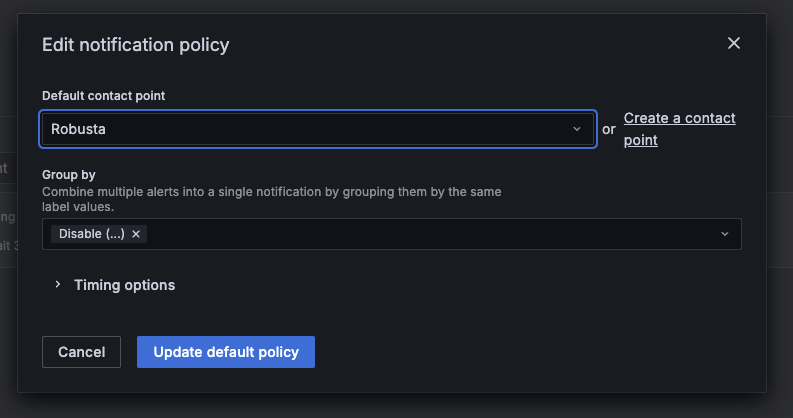The height and width of the screenshot is (418, 793).
Task: Focus the empty area of Group by field
Action: 430,234
